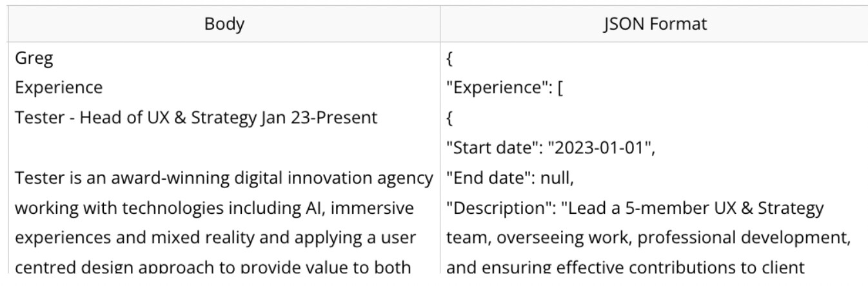The image size is (868, 286).
Task: Click the Experience line in Body column
Action: [x=58, y=87]
